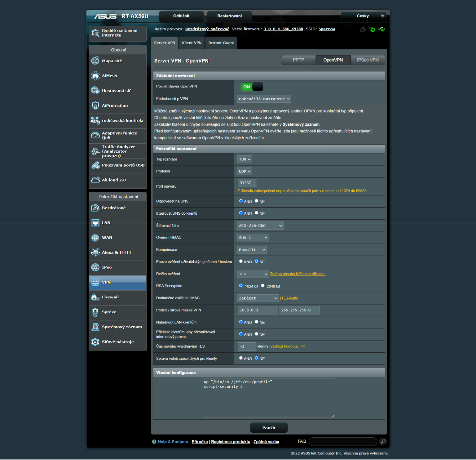Viewport: 476px width, 460px height.
Task: Open the Mapa sítě globe icon
Action: pos(95,61)
